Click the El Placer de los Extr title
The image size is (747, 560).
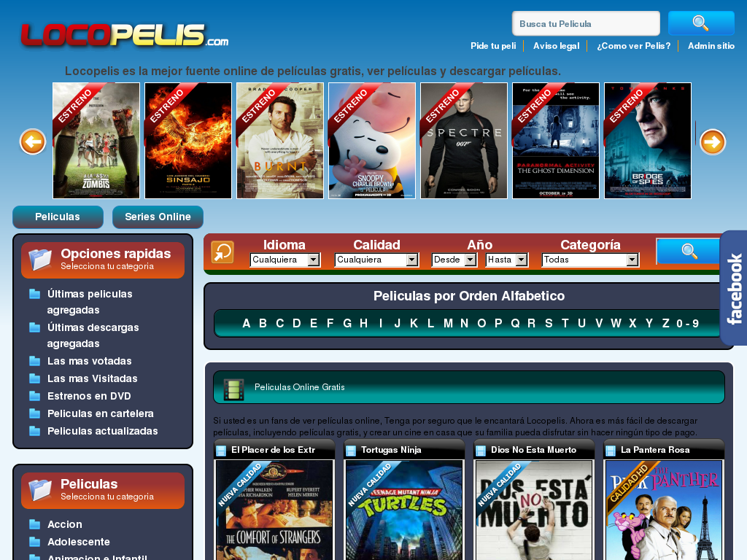pyautogui.click(x=273, y=450)
